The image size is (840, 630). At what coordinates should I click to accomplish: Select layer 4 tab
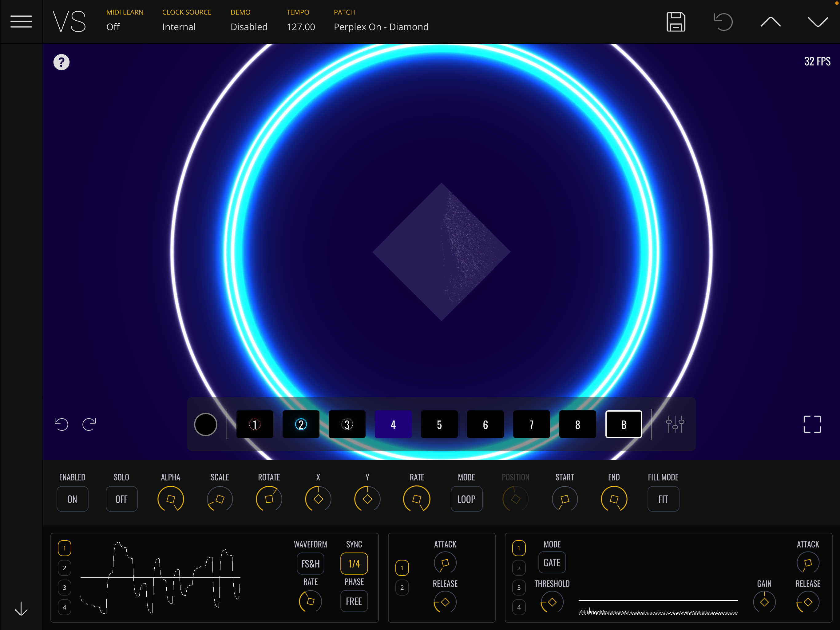pos(393,425)
